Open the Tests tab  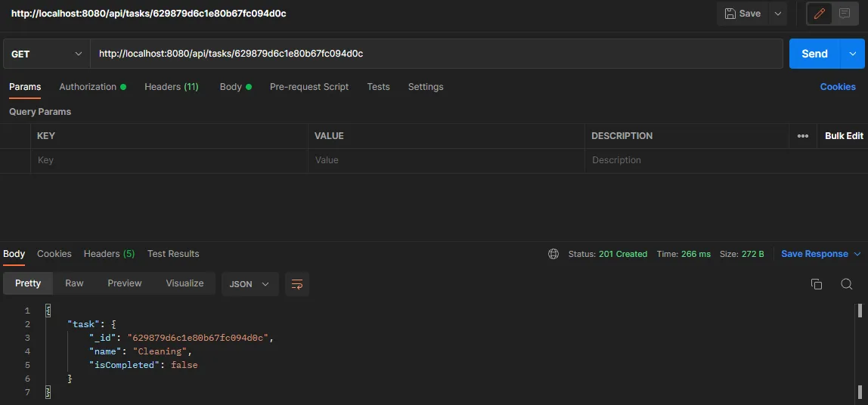(x=378, y=87)
